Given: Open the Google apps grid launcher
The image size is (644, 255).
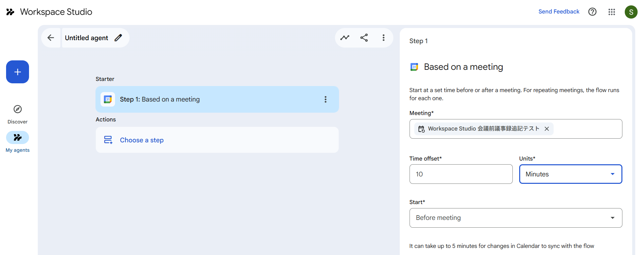Looking at the screenshot, I should coord(612,12).
